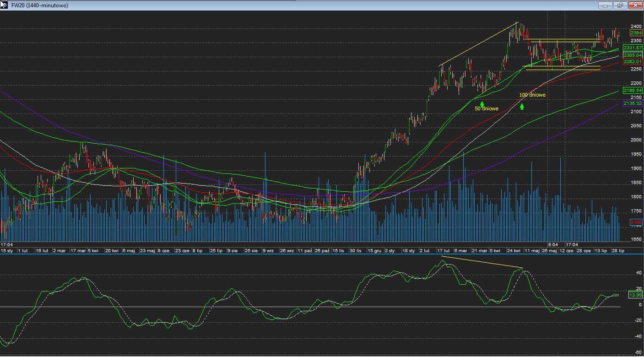Click the 30 lis date on the time axis

[355, 251]
